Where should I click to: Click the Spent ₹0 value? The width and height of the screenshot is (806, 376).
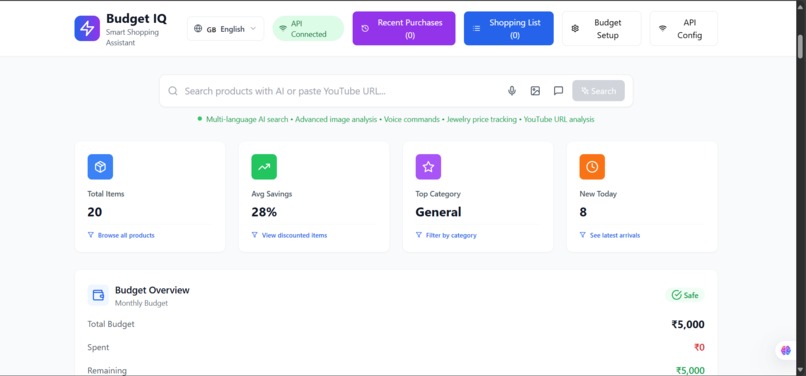click(x=699, y=347)
